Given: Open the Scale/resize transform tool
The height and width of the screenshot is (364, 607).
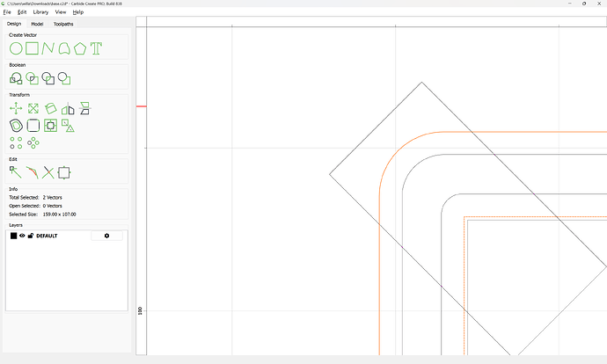Looking at the screenshot, I should pos(33,109).
